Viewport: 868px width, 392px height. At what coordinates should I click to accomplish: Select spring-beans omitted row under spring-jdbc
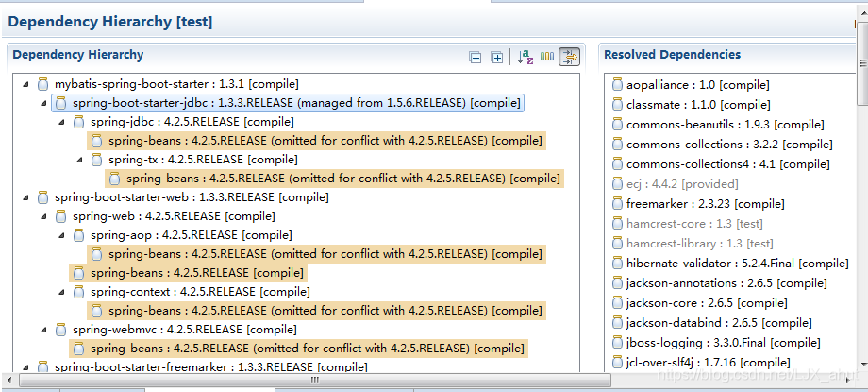316,141
